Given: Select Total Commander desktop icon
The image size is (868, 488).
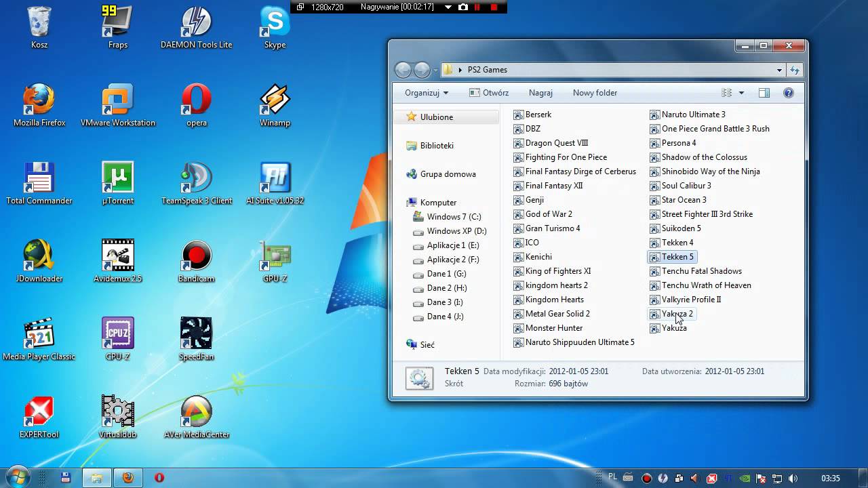Looking at the screenshot, I should point(39,184).
